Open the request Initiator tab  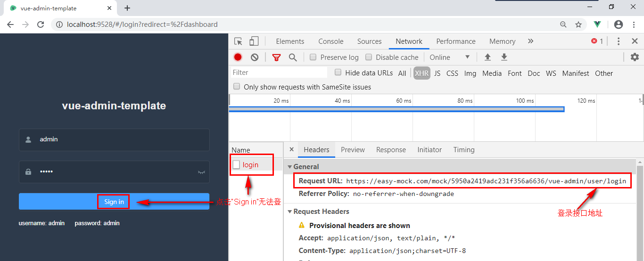coord(429,150)
